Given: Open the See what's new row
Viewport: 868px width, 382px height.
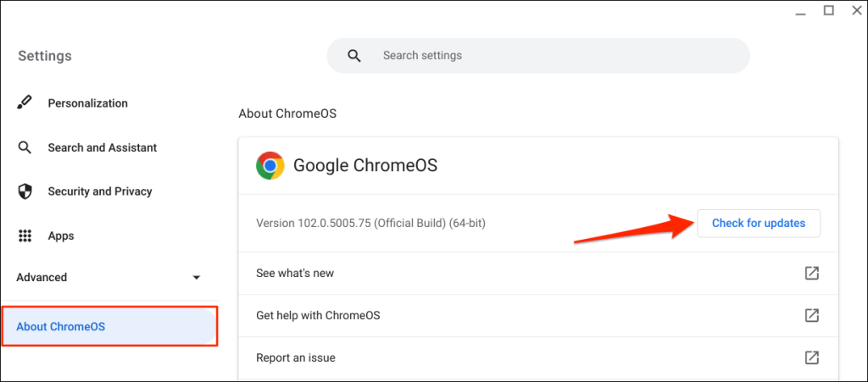Looking at the screenshot, I should pos(295,273).
